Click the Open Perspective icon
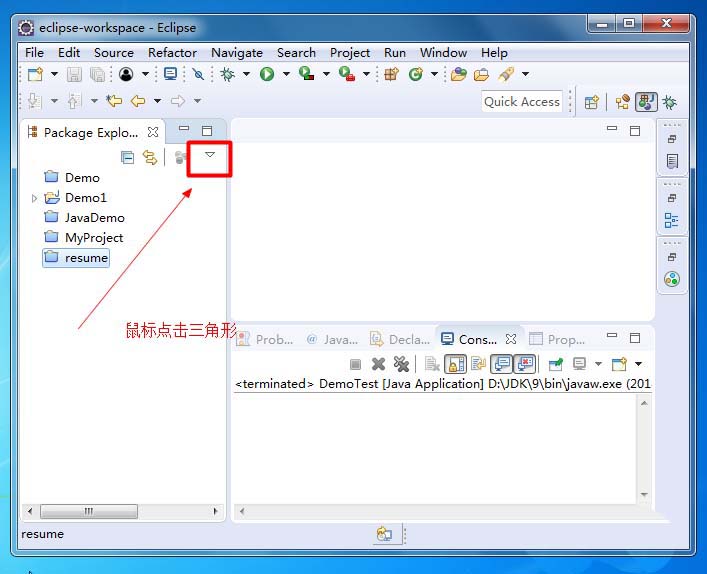707x574 pixels. [x=592, y=102]
